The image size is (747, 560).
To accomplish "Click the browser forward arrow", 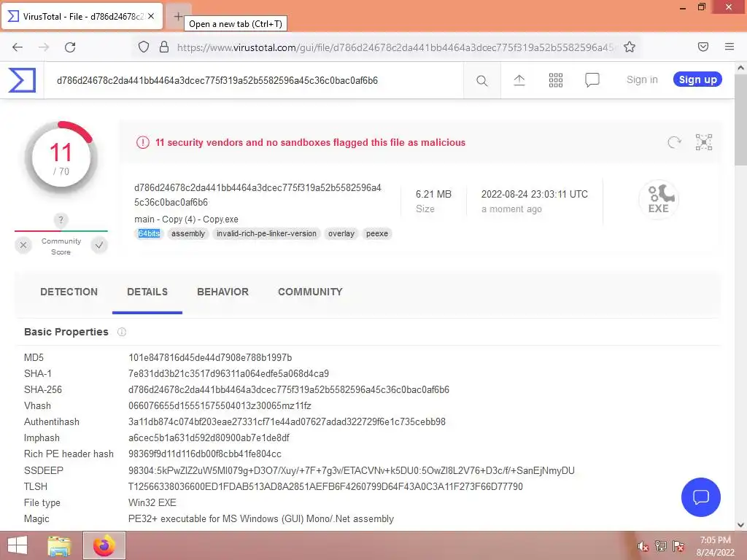I will (x=44, y=47).
